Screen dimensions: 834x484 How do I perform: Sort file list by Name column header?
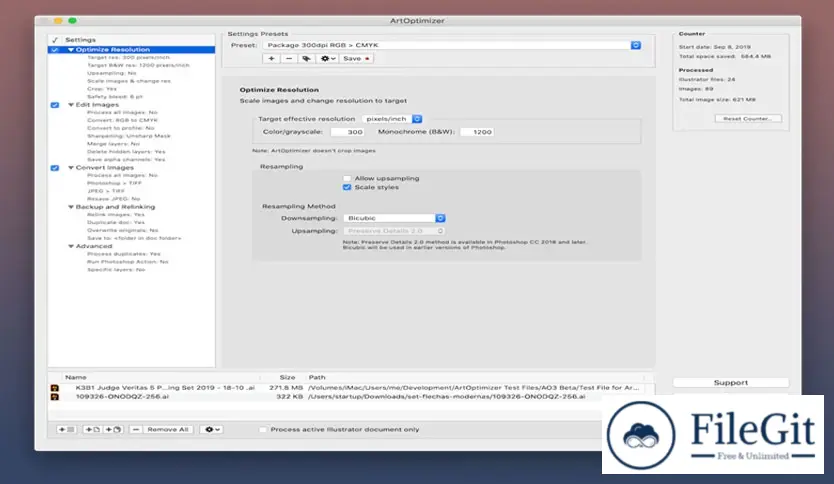[76, 377]
